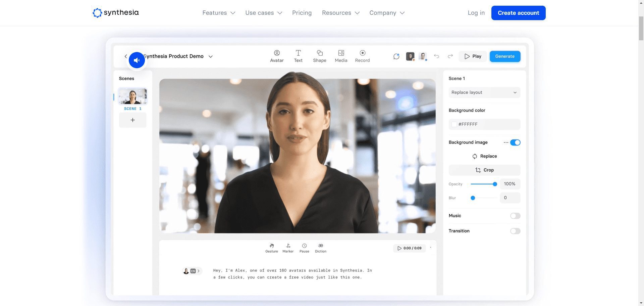Viewport: 644px width, 306px height.
Task: Open the Diction tool
Action: (x=321, y=248)
